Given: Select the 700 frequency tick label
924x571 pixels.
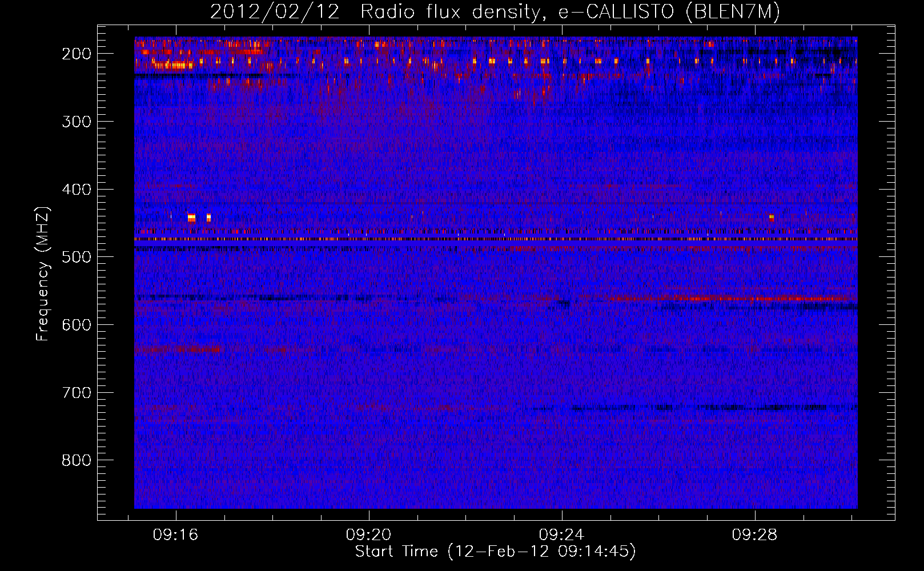Looking at the screenshot, I should [x=77, y=393].
